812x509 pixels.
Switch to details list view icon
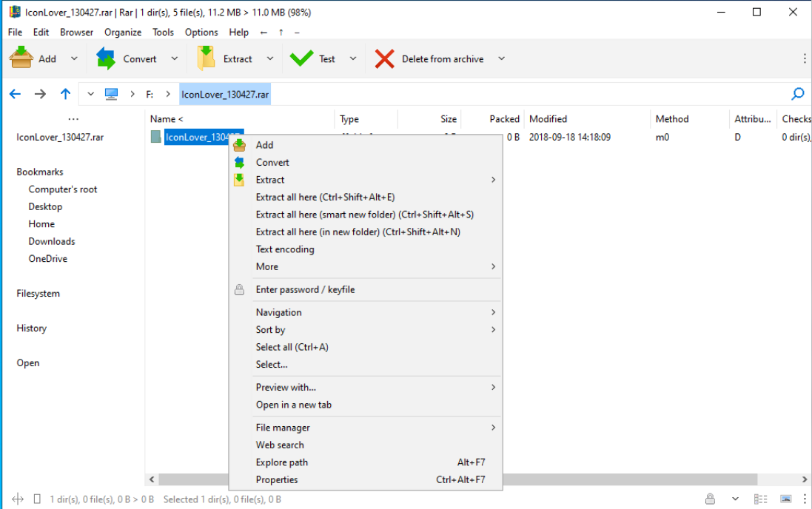click(x=760, y=499)
